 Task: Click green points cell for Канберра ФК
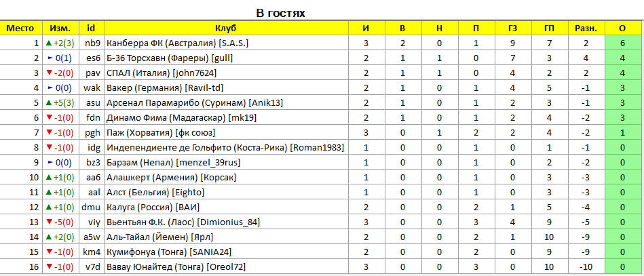pyautogui.click(x=622, y=43)
